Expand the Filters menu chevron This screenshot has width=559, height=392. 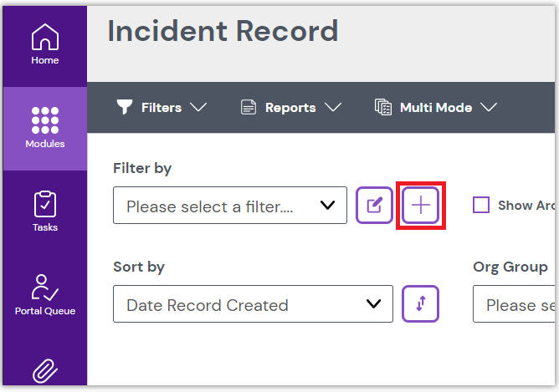tap(198, 108)
